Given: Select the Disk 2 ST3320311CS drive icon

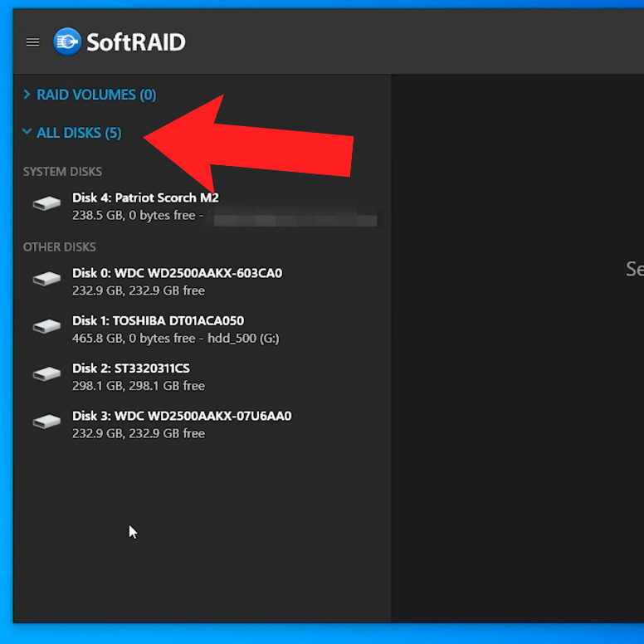Looking at the screenshot, I should click(x=46, y=374).
